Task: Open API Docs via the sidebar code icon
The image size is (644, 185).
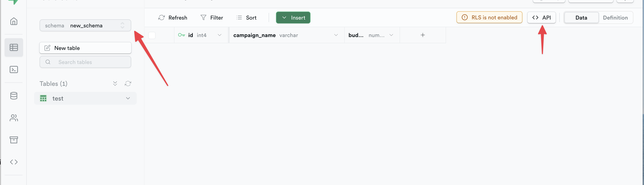Action: [x=14, y=162]
